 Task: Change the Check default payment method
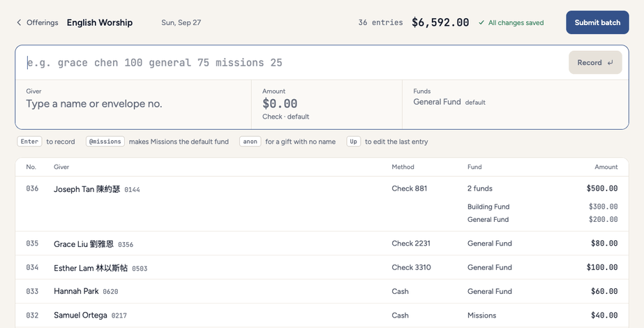click(x=286, y=117)
